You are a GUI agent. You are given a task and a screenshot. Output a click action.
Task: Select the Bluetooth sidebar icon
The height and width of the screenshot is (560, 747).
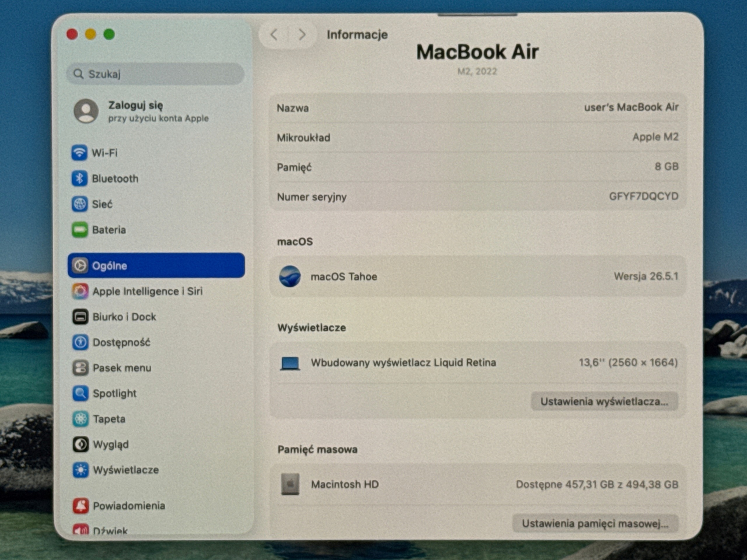pos(79,178)
